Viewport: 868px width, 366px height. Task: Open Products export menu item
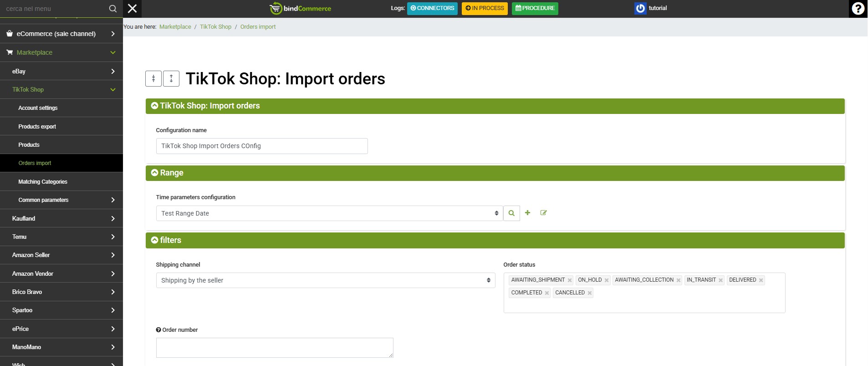(x=61, y=127)
